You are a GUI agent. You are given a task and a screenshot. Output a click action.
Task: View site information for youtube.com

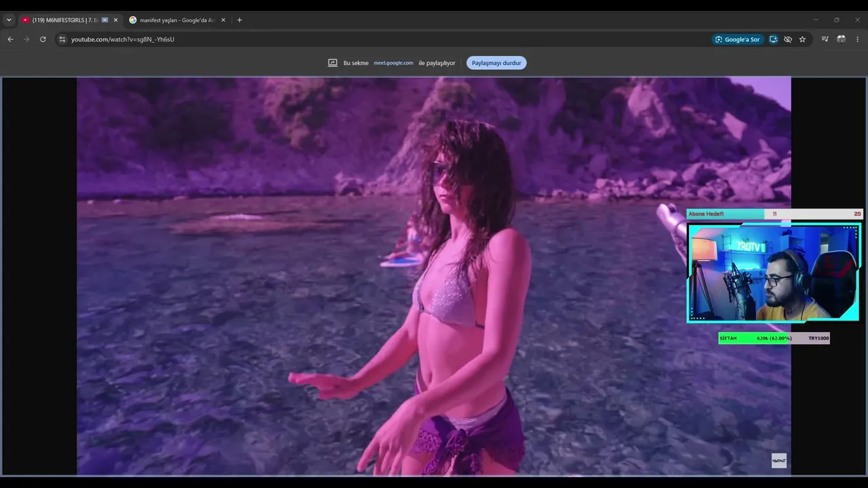[62, 39]
